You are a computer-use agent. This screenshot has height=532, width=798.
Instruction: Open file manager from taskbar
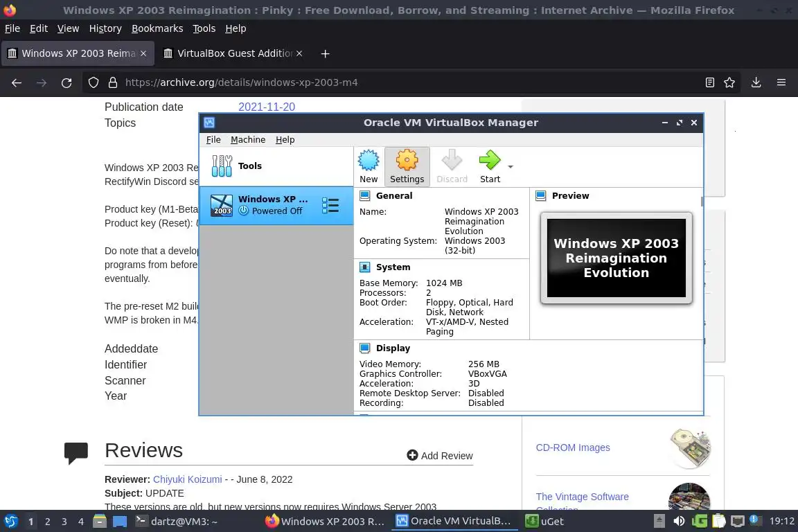point(100,522)
